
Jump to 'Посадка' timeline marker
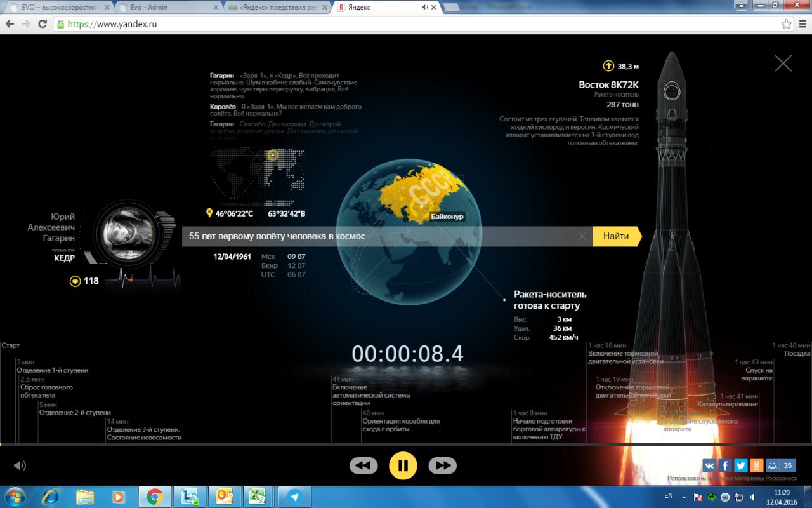pos(791,349)
